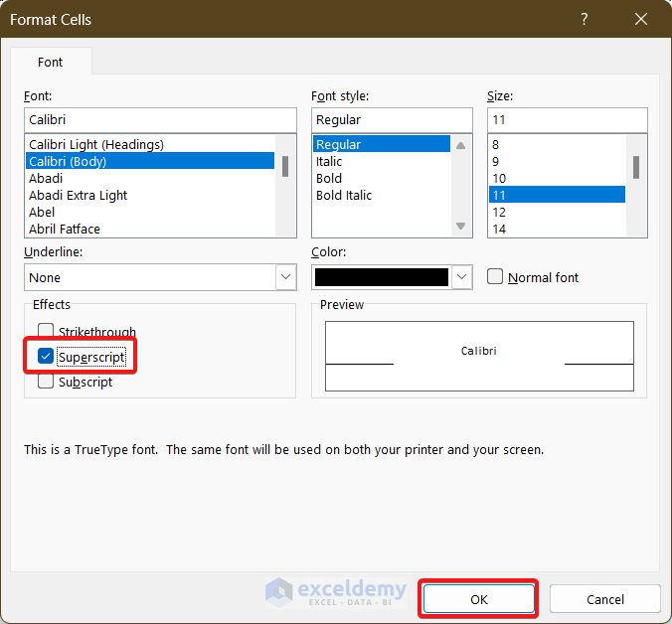Choose Bold Italic font style
This screenshot has width=672, height=624.
point(344,195)
